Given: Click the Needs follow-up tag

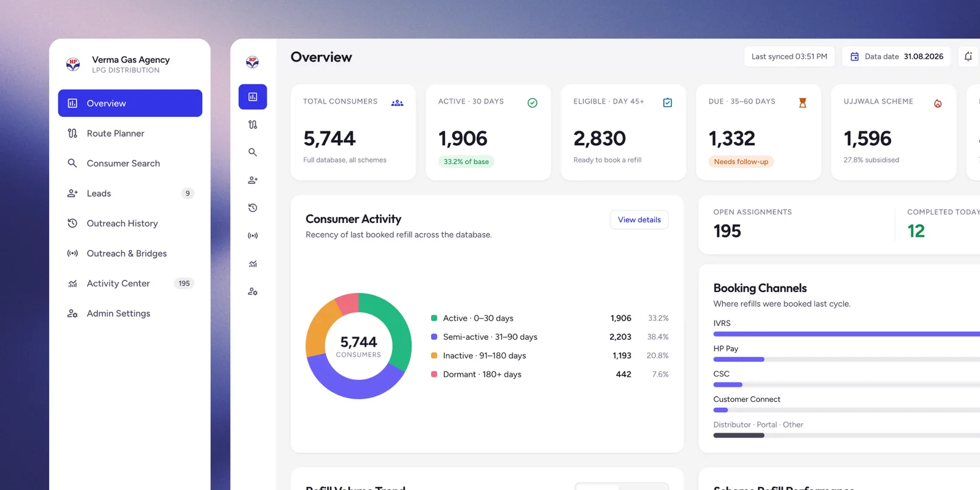Looking at the screenshot, I should (741, 162).
